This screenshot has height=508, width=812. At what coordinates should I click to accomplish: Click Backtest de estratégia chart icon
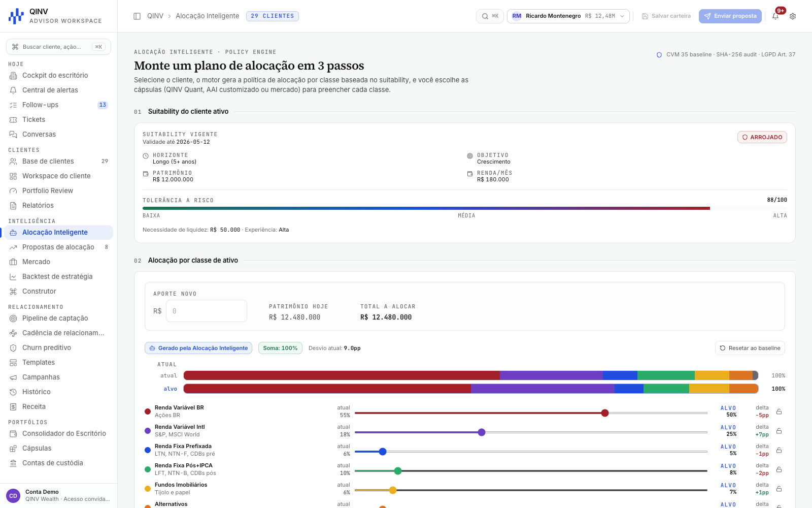[x=13, y=276]
